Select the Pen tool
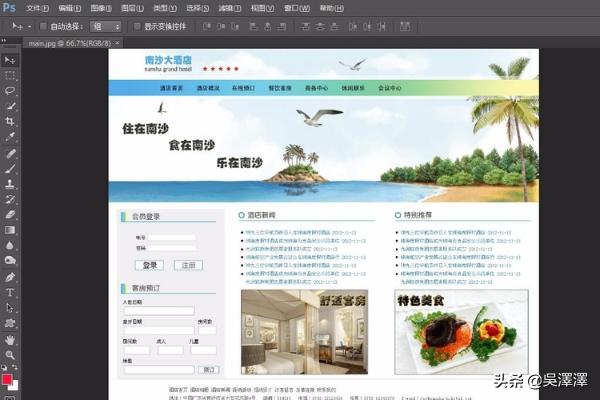 point(10,277)
